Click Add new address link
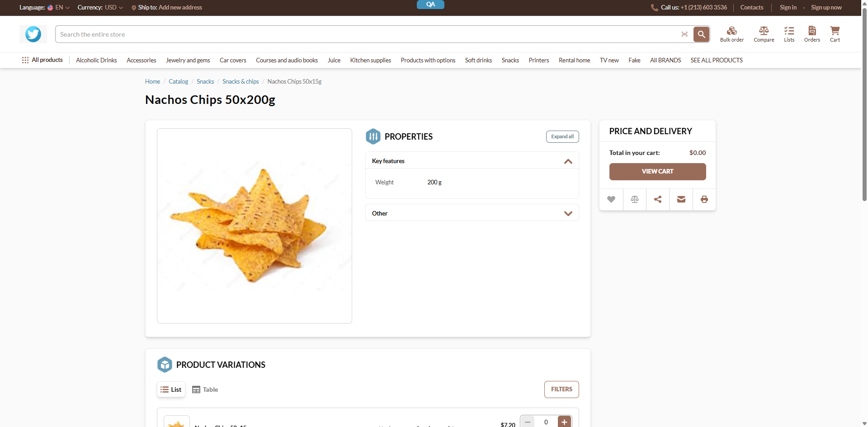 click(180, 8)
